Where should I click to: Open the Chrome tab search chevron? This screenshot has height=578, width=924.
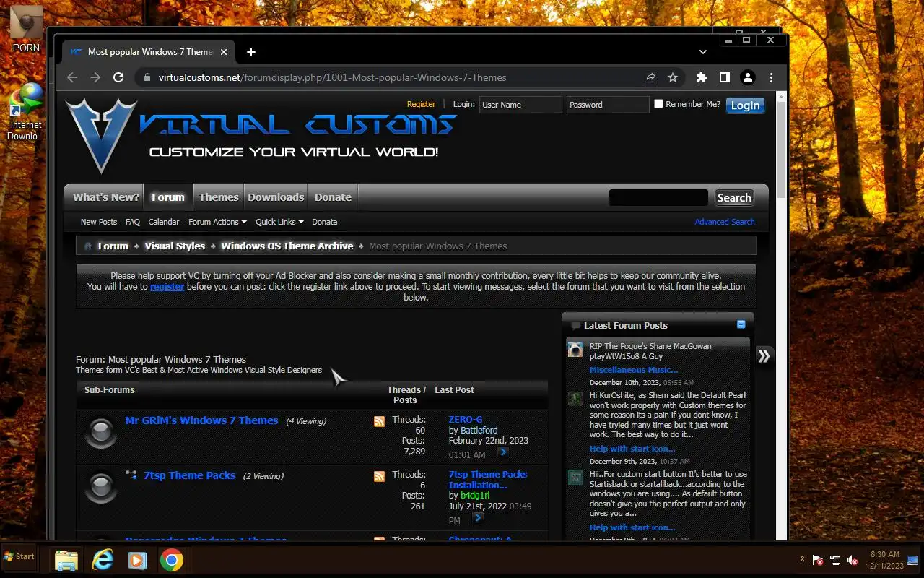tap(703, 52)
